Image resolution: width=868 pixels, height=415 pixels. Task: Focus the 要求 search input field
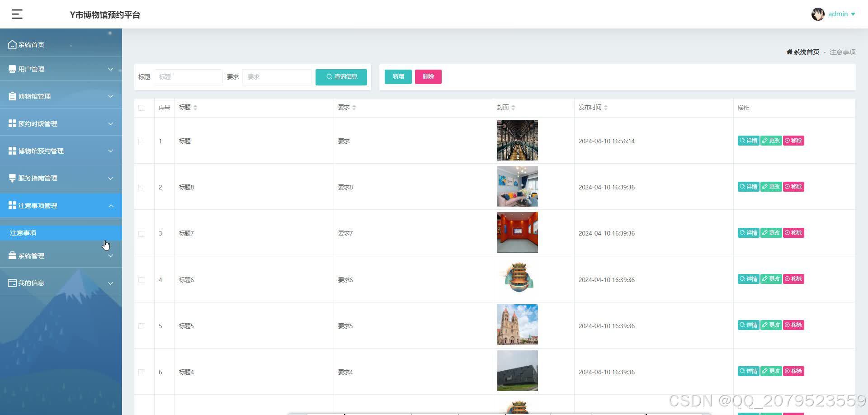pyautogui.click(x=277, y=77)
